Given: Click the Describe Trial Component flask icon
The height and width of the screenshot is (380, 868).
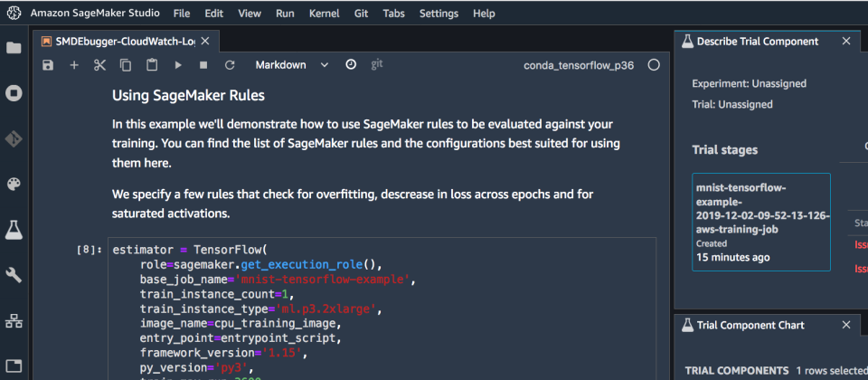Looking at the screenshot, I should [x=687, y=41].
